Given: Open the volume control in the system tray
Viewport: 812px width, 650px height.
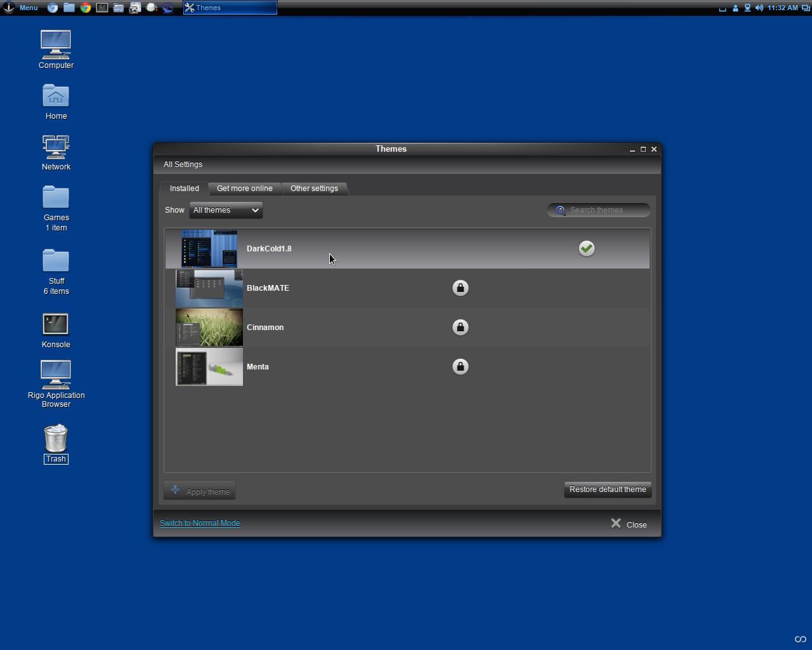Looking at the screenshot, I should click(759, 8).
